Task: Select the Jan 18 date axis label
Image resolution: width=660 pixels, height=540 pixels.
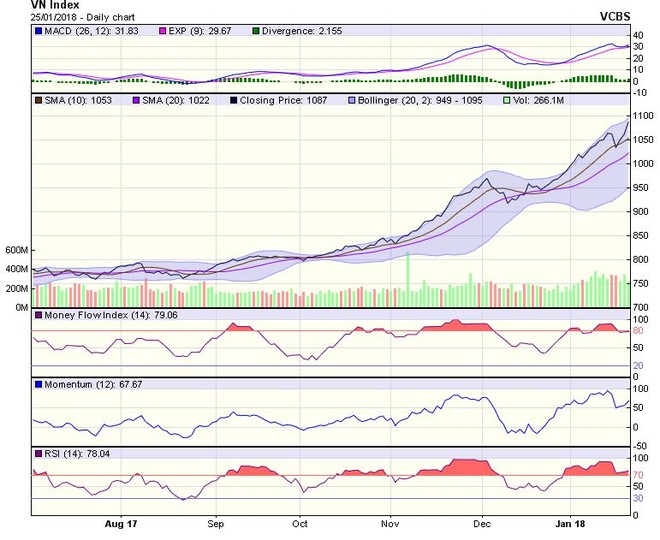Action: [x=571, y=523]
